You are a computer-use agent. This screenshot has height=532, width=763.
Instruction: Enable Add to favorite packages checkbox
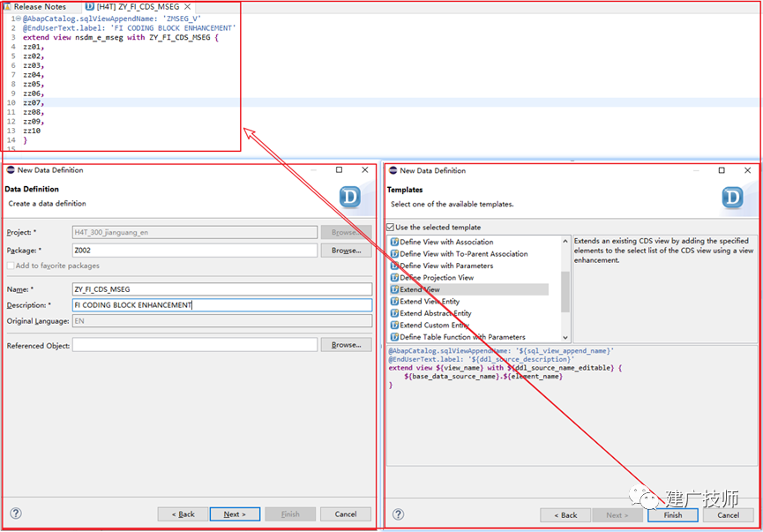(x=11, y=266)
